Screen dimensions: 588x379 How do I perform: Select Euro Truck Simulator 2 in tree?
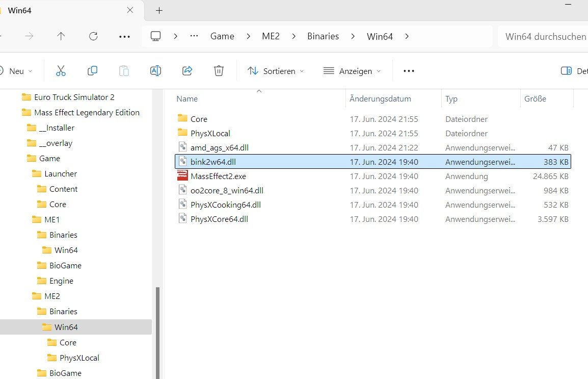[x=74, y=97]
